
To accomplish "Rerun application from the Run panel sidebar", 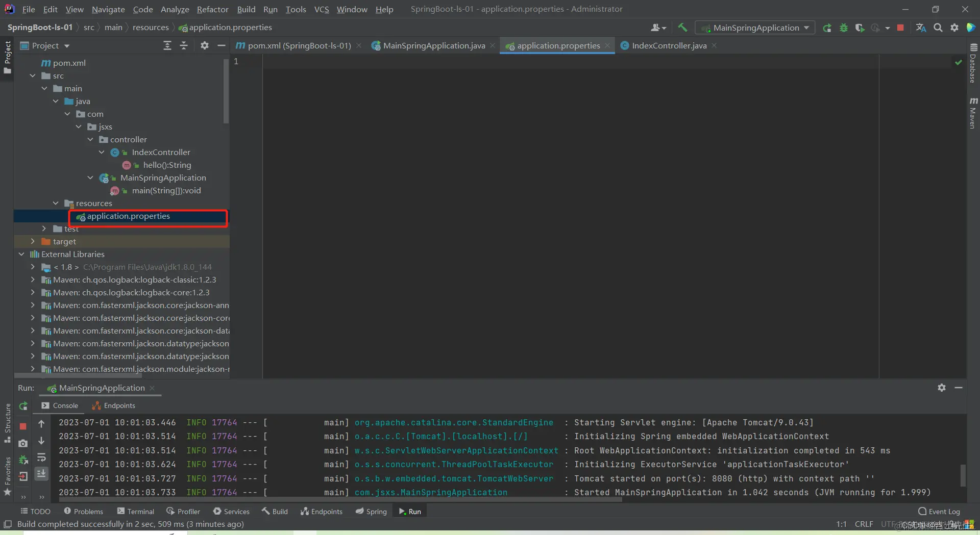I will [x=23, y=406].
